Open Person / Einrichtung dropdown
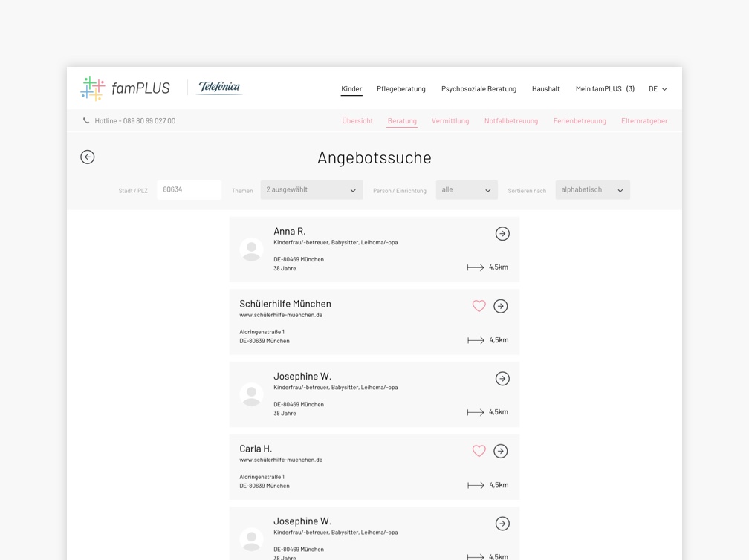749x560 pixels. [467, 190]
